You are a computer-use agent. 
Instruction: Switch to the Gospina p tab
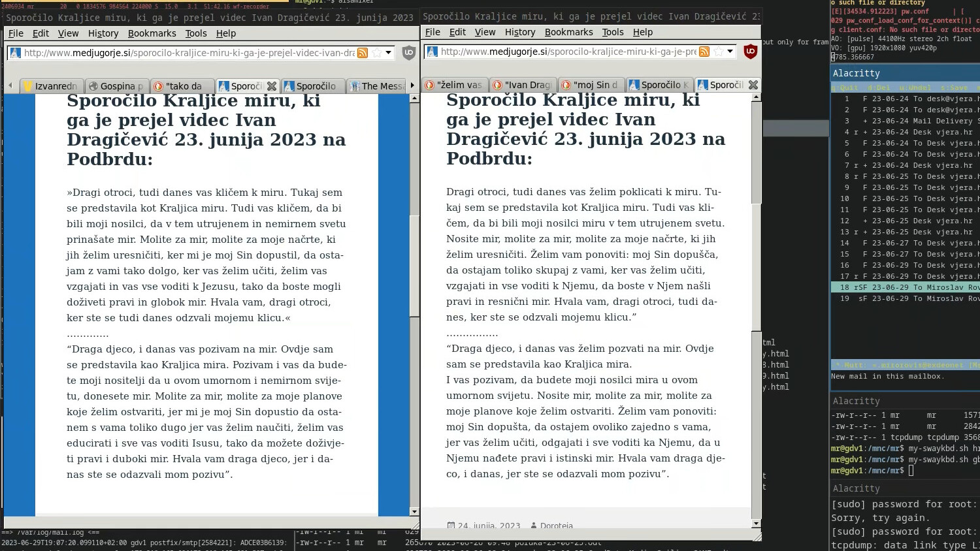pos(116,86)
